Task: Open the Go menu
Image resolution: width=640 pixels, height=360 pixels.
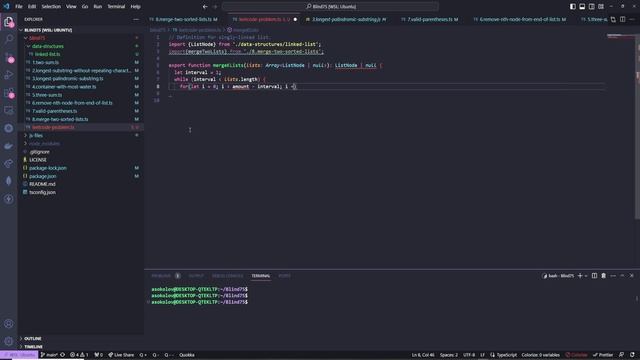Action: 85,7
